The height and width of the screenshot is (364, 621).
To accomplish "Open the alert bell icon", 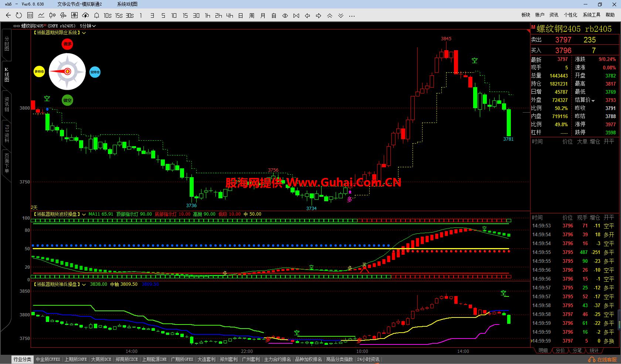I will pyautogui.click(x=96, y=16).
